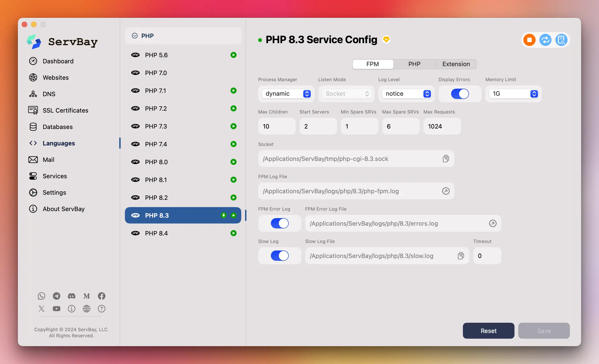The image size is (599, 364).
Task: Open the Memory Limit 1G dropdown
Action: click(534, 93)
